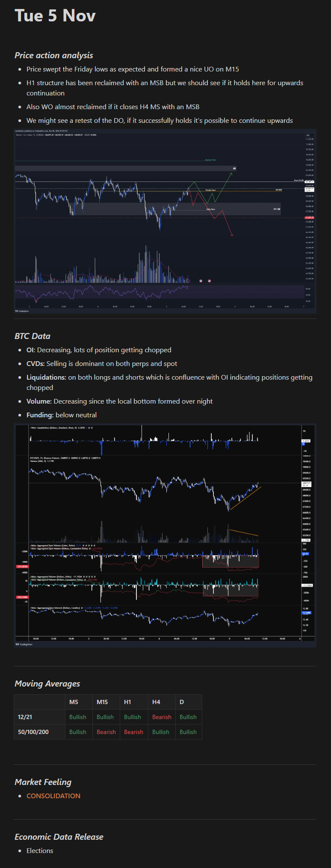331x868 pixels.
Task: Click the first economic event flag on the chart
Action: point(201,281)
